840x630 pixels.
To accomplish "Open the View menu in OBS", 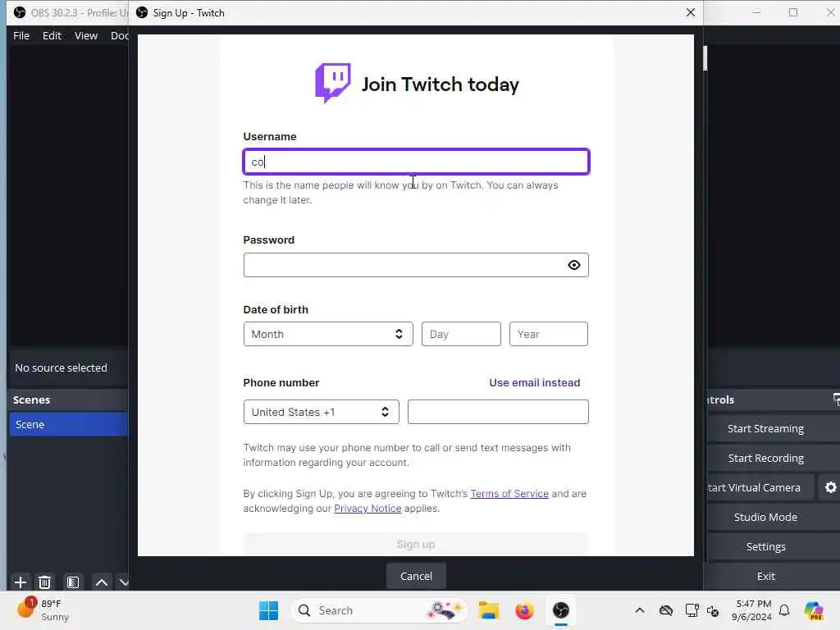I will click(x=85, y=35).
